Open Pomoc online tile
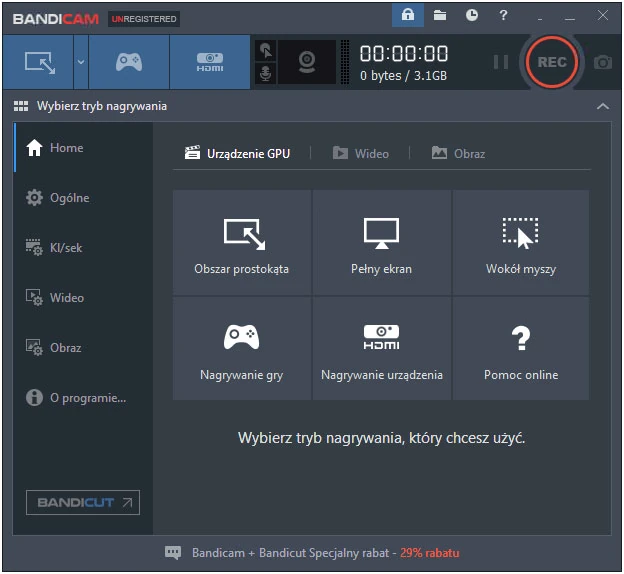 [x=521, y=348]
